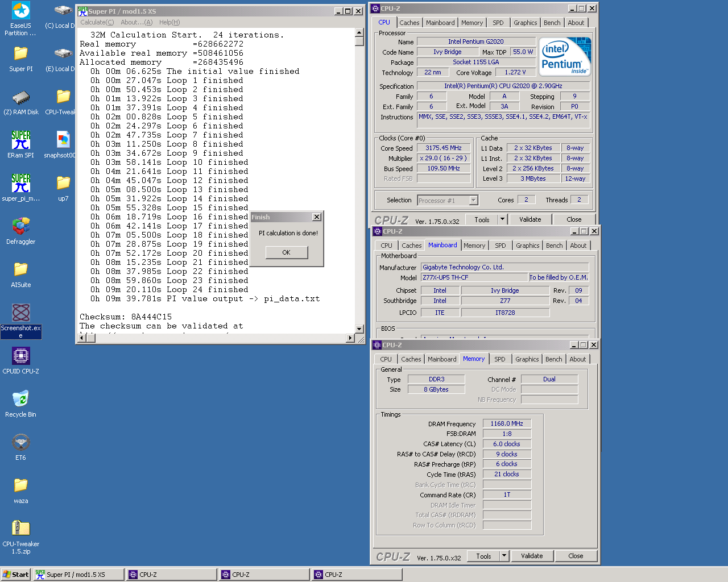Click Tools button in top CPU-Z
This screenshot has height=582, width=728.
[x=482, y=219]
